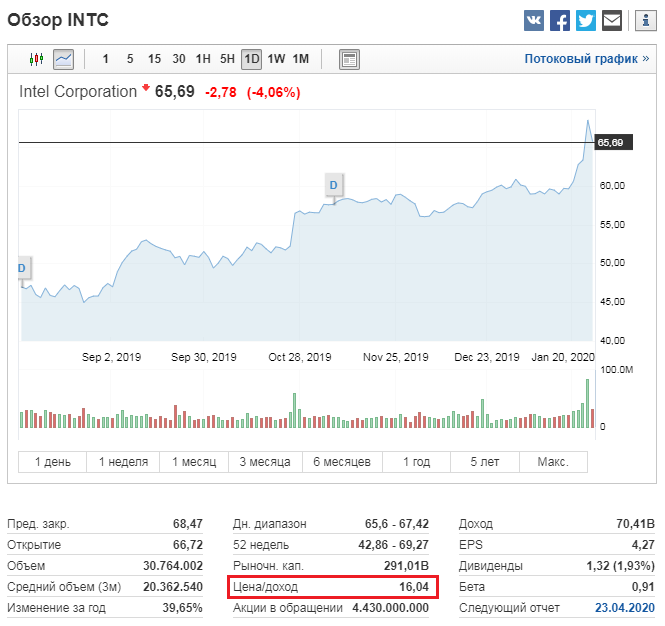Viewport: 665px width, 626px height.
Task: Open the info icon button
Action: 645,20
